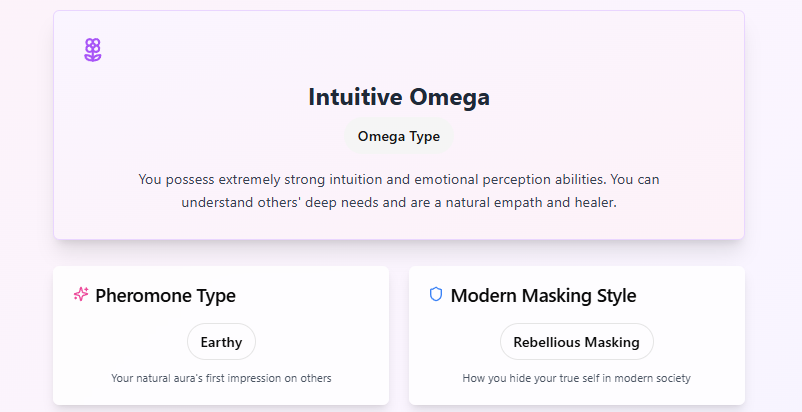Click the line starting "You possess extremely strong"
The width and height of the screenshot is (802, 412).
tap(398, 180)
